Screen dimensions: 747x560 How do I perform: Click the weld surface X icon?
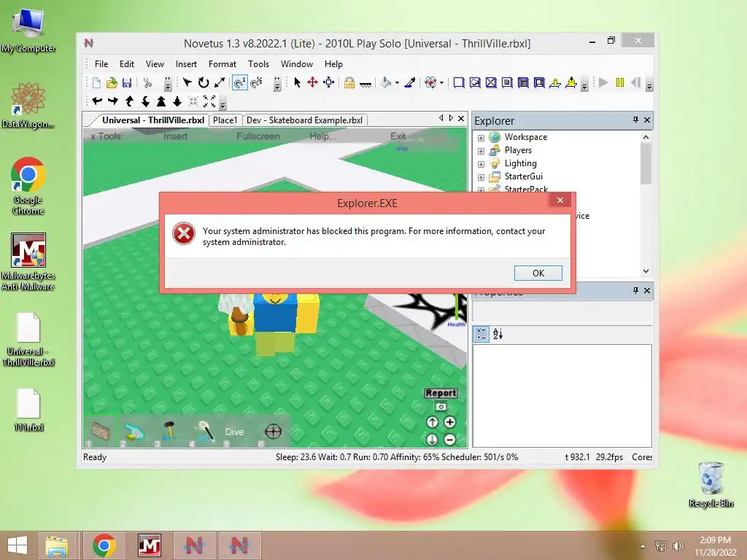point(491,83)
